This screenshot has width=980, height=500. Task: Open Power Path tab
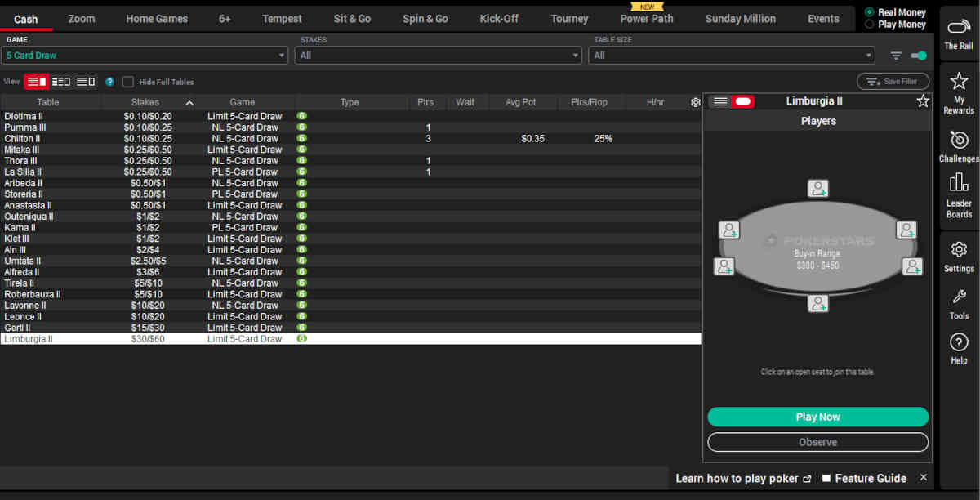[x=647, y=19]
